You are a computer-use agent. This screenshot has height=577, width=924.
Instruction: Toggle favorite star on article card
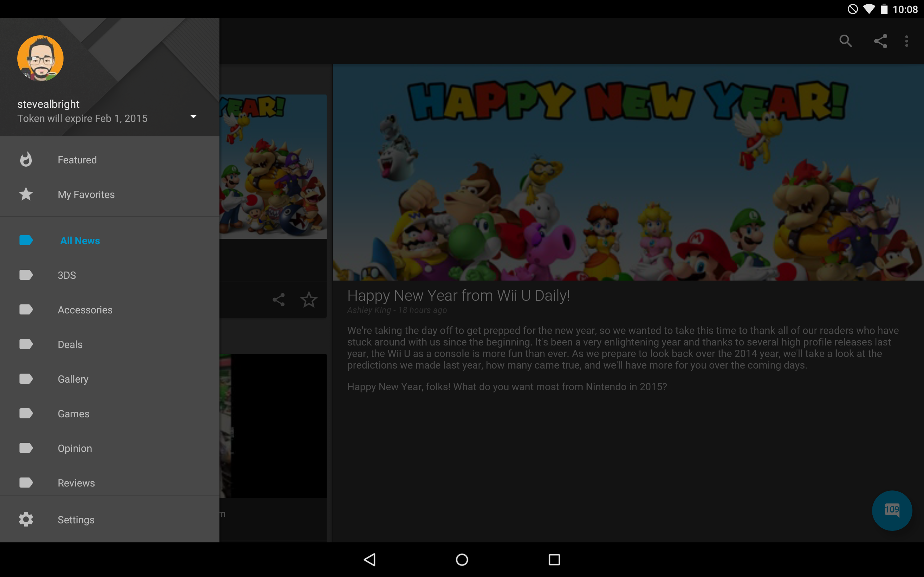(x=309, y=300)
